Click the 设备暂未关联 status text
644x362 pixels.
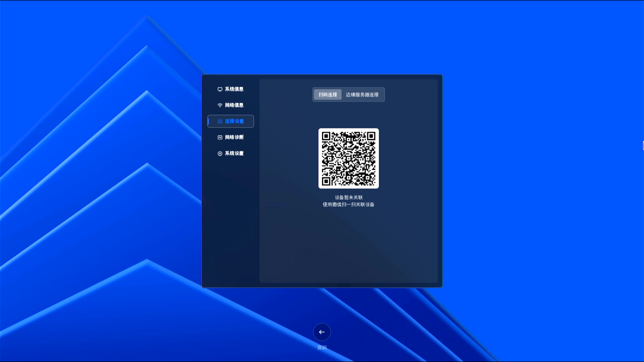[x=349, y=197]
